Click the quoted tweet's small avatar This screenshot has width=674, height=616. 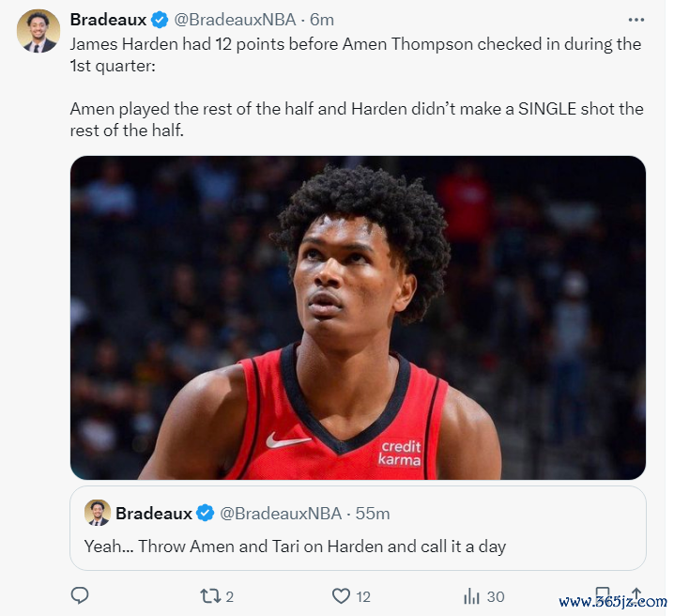(97, 513)
